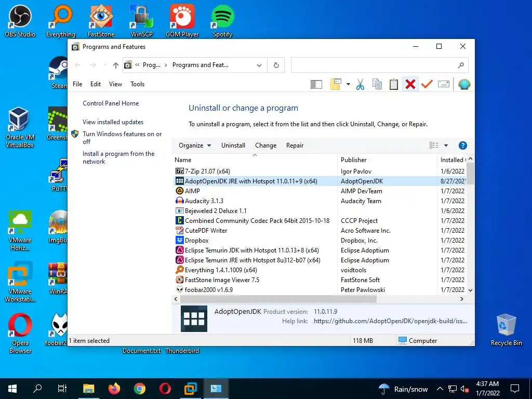This screenshot has width=532, height=399.
Task: Select Combined Community Codec Pack row
Action: (319, 220)
